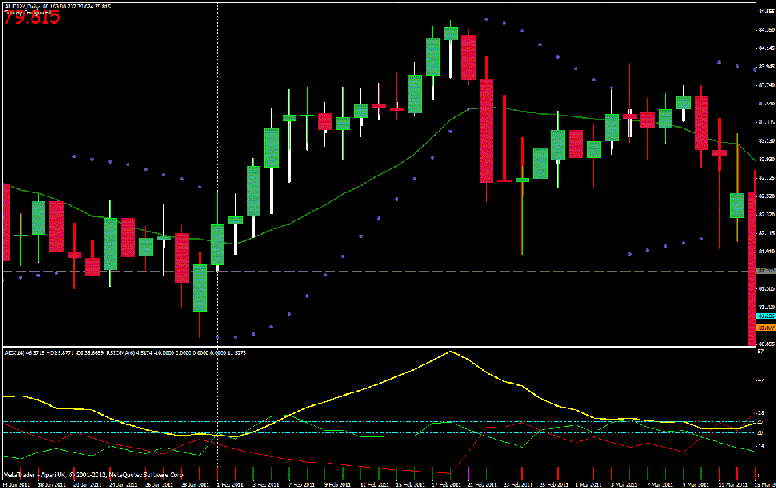This screenshot has width=776, height=488.
Task: Select the gray price tag of the dashed line
Action: click(x=765, y=271)
